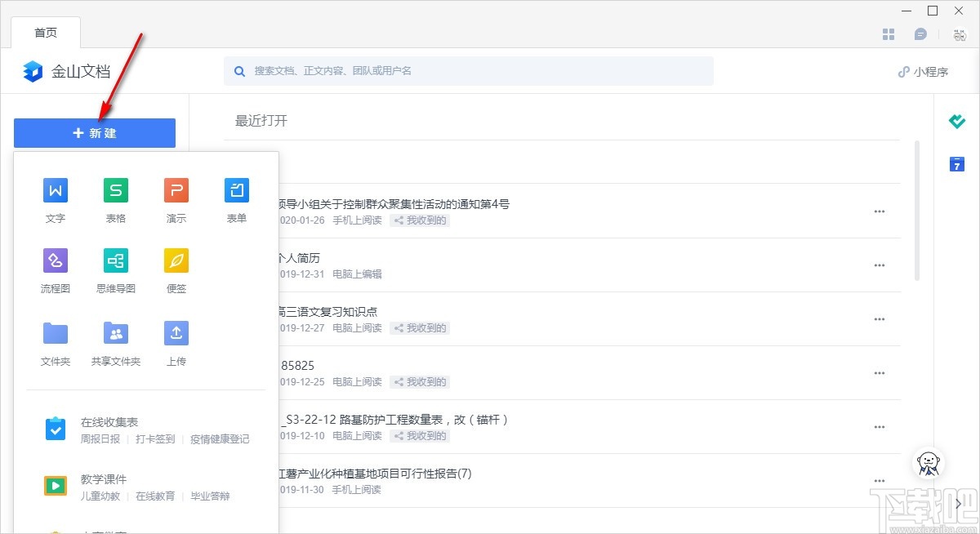
Task: Open the apps grid icon near top right
Action: [x=889, y=33]
